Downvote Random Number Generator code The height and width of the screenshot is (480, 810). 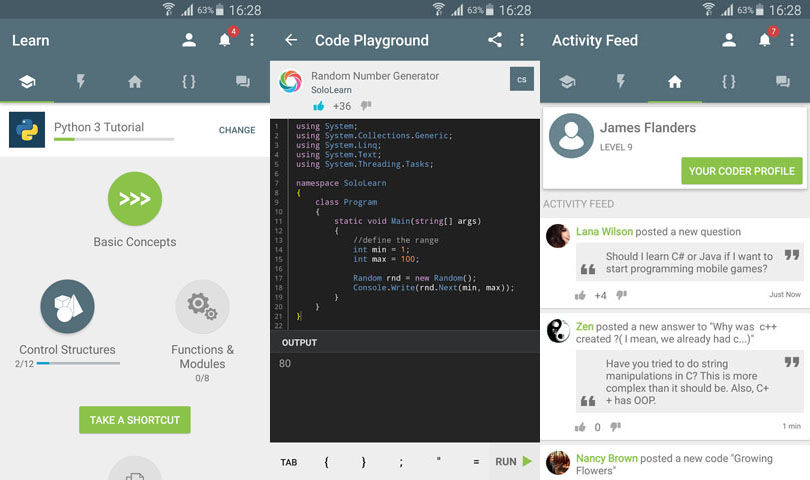click(x=366, y=106)
